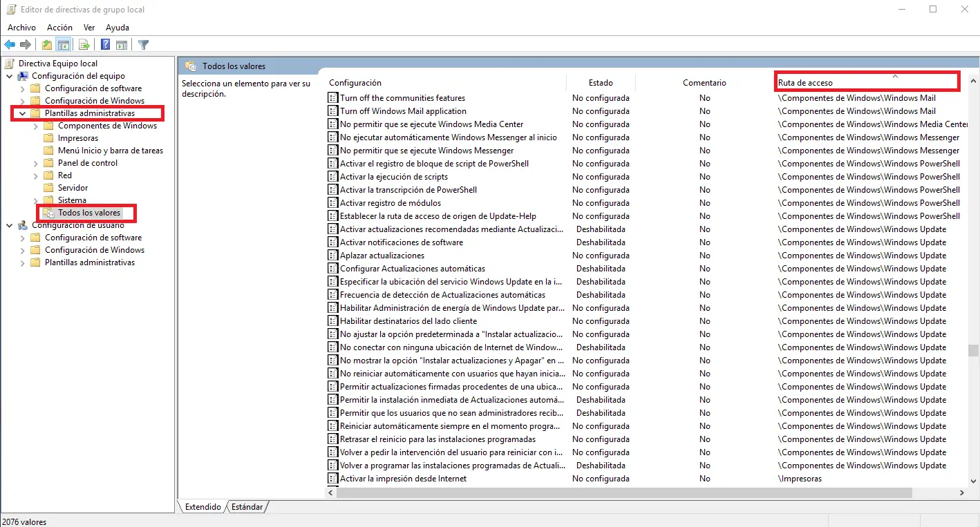Select Todos los valores in tree
This screenshot has width=980, height=527.
(x=89, y=213)
